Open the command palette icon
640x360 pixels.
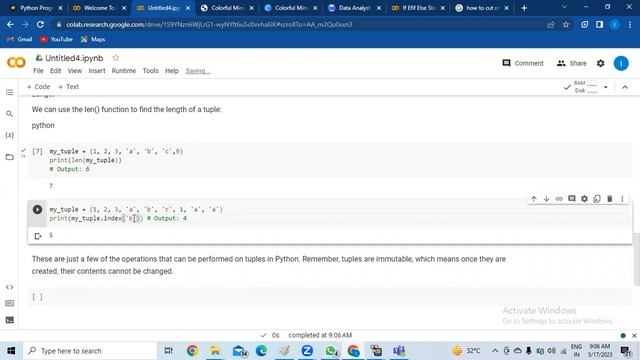tap(9, 303)
